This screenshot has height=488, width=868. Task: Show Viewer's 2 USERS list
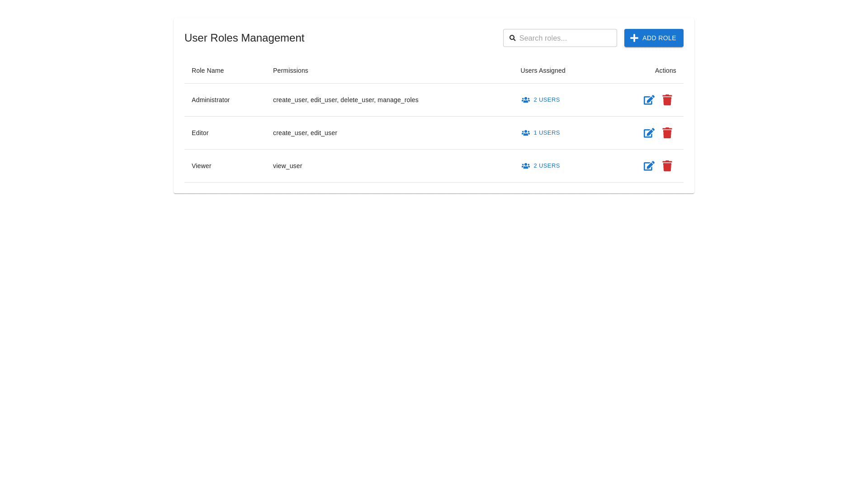click(546, 166)
